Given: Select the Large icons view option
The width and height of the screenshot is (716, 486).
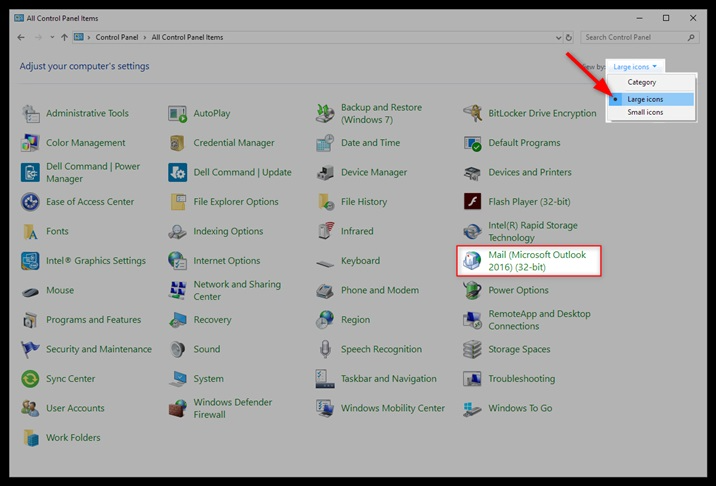Looking at the screenshot, I should [x=645, y=99].
